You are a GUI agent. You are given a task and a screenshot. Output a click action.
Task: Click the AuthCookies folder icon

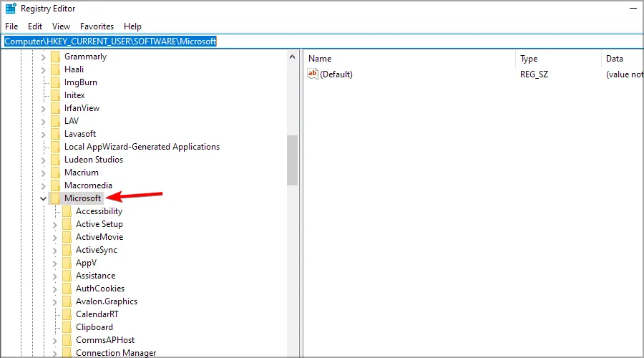pyautogui.click(x=67, y=289)
